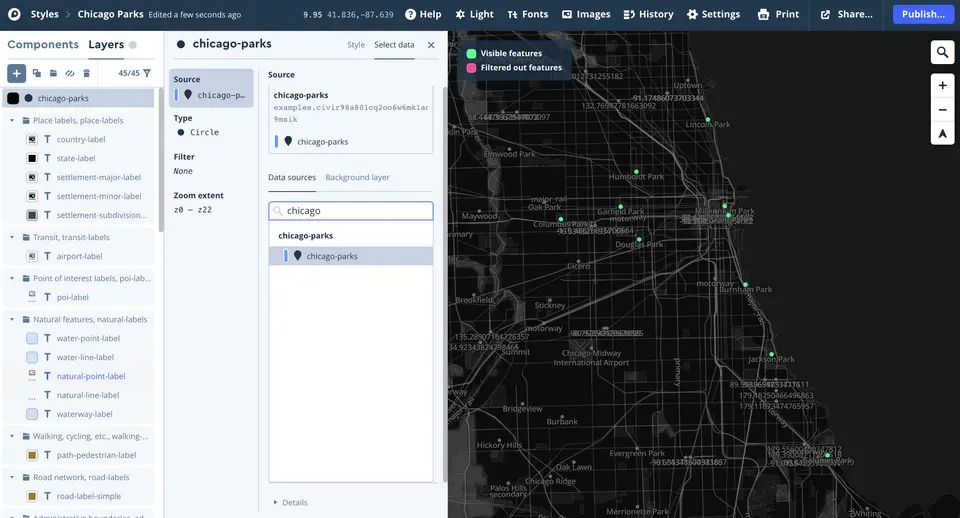Switch to the Style tab

coord(356,45)
